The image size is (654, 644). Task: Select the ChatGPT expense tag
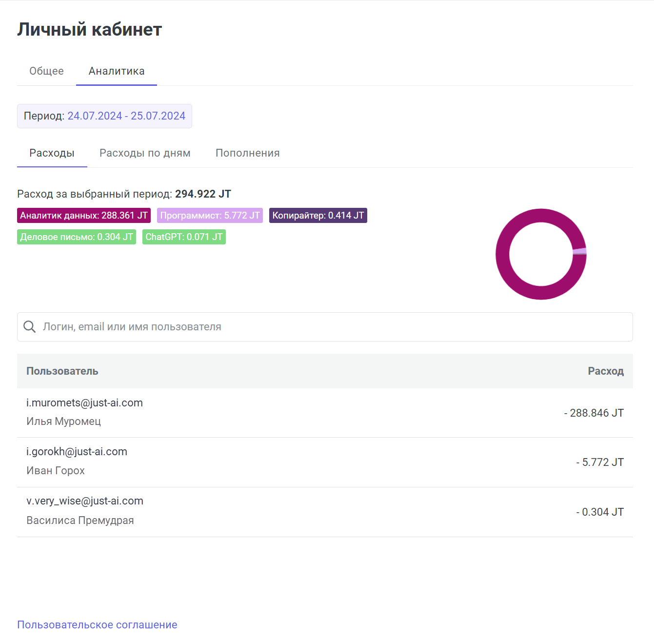pyautogui.click(x=184, y=237)
